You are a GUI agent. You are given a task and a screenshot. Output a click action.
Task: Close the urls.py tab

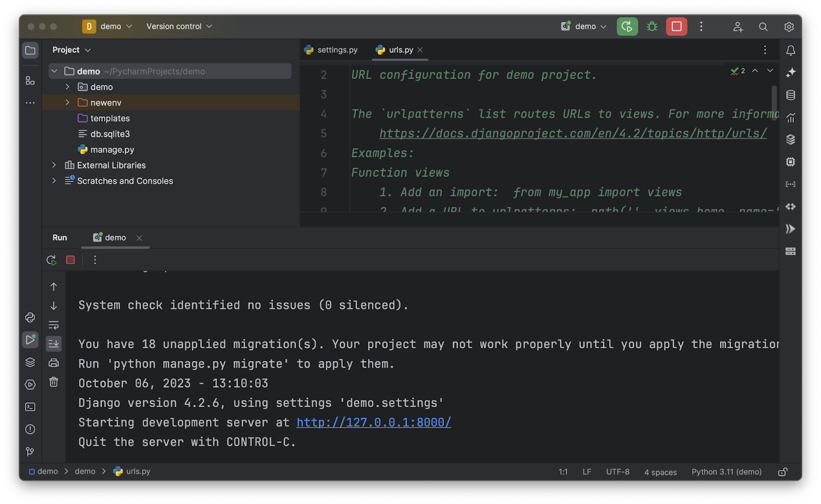420,50
